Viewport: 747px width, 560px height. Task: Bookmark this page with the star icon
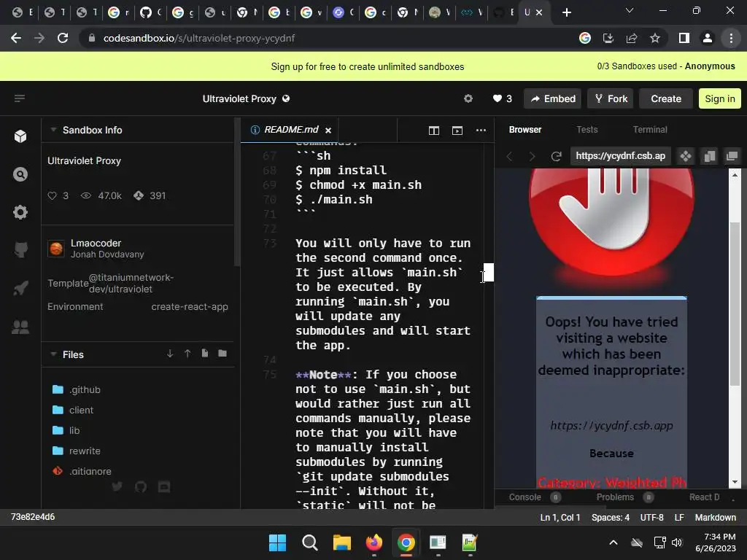click(x=655, y=38)
